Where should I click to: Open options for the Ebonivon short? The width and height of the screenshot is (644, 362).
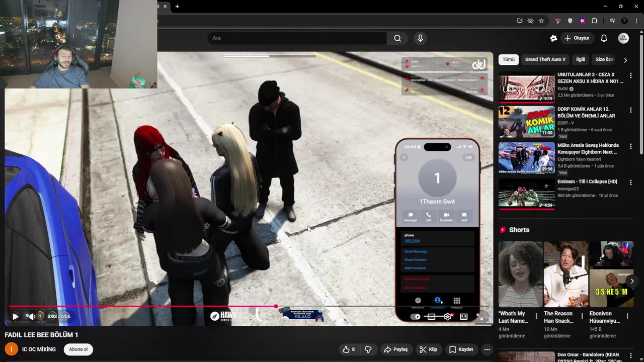click(x=627, y=316)
